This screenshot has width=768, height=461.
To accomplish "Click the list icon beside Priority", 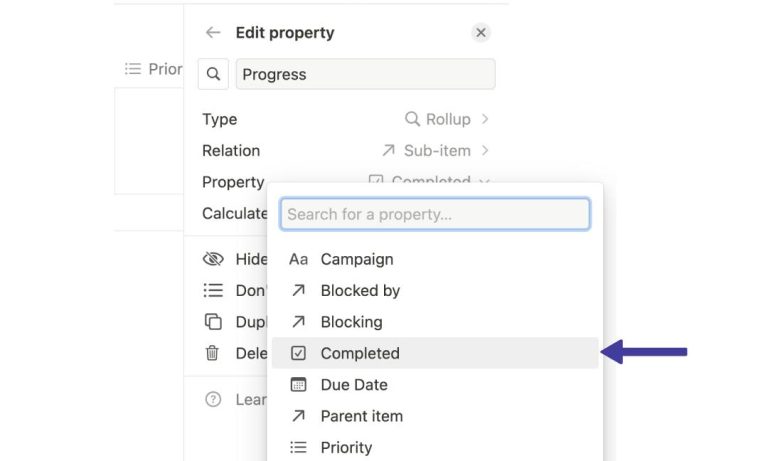I will (x=298, y=447).
